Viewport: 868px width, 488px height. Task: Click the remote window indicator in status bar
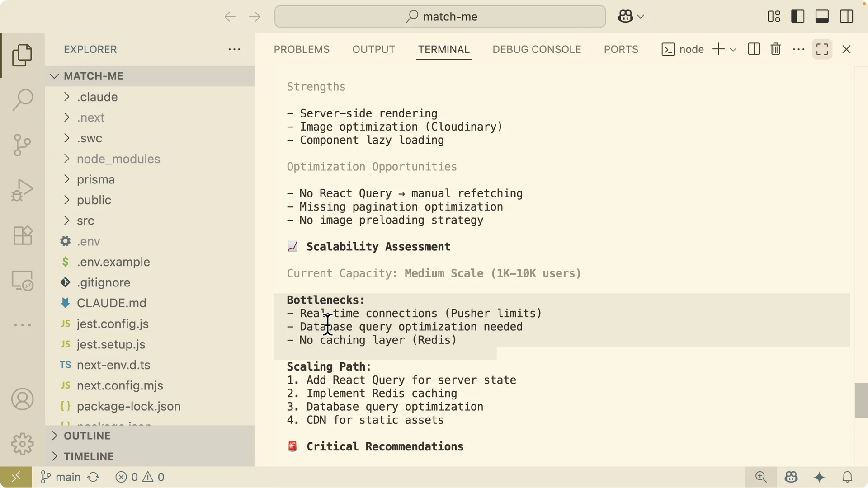(x=16, y=477)
